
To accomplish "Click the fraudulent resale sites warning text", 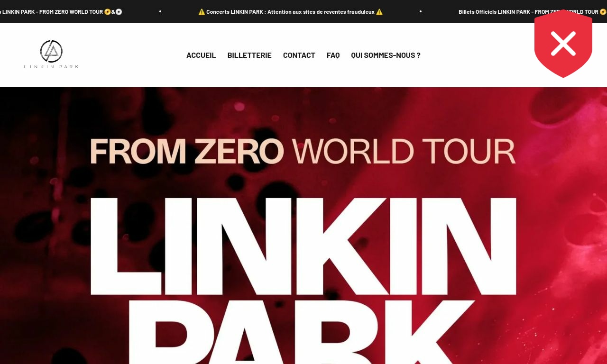I will pyautogui.click(x=290, y=12).
